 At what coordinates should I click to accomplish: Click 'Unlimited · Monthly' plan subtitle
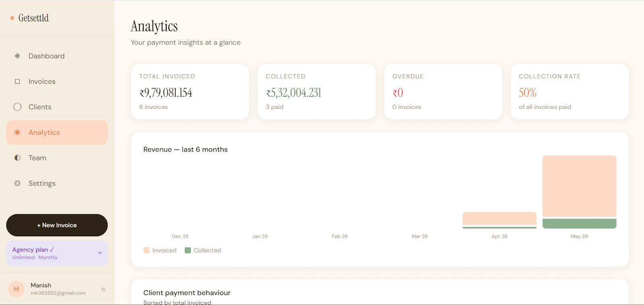coord(35,258)
